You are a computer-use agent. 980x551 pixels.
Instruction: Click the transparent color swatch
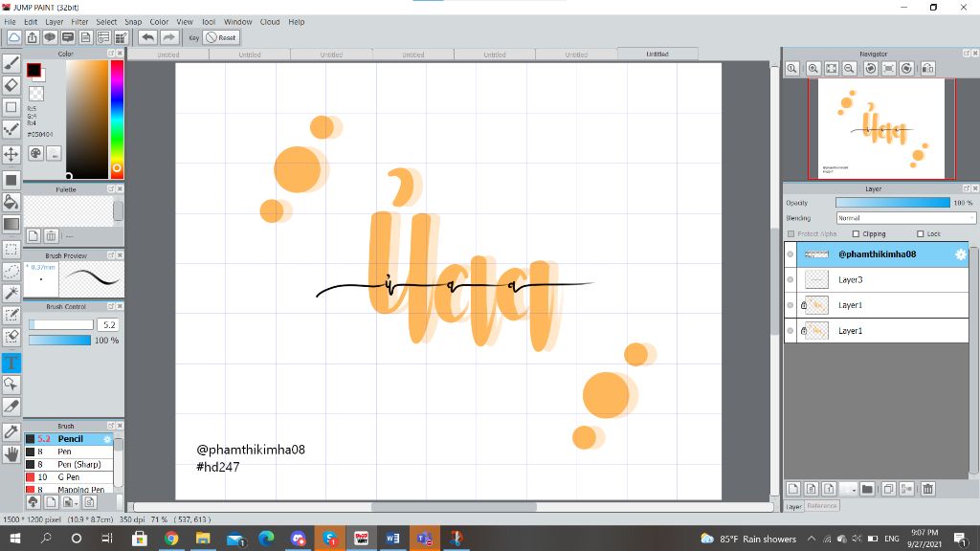pyautogui.click(x=37, y=94)
